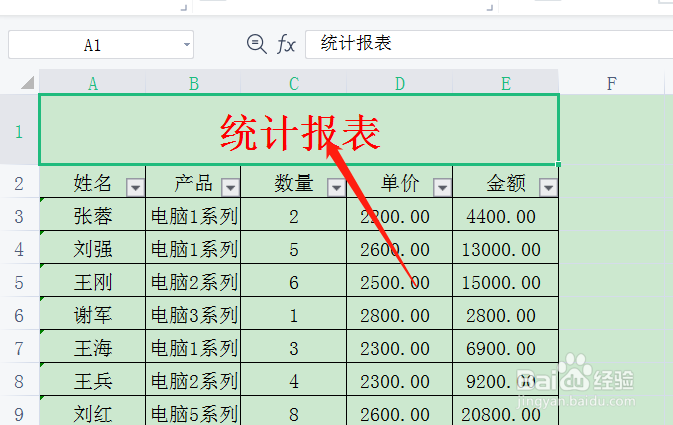673x425 pixels.
Task: Select column B header
Action: 193,82
